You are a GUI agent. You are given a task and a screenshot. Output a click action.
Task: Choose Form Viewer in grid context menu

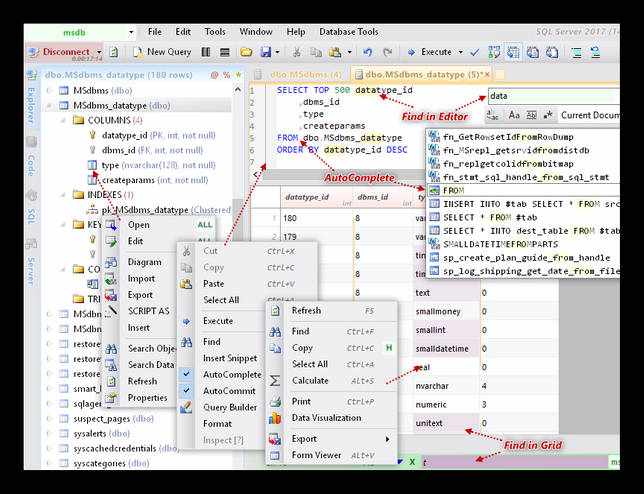(x=332, y=455)
